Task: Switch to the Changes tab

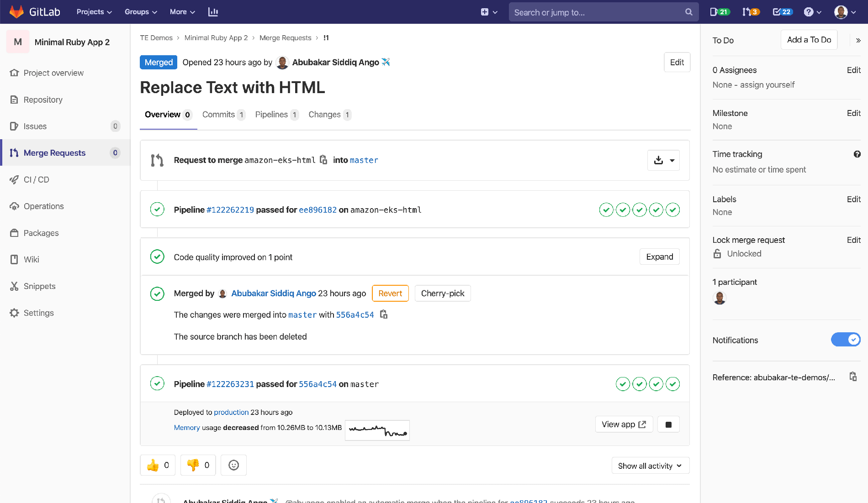Action: (325, 114)
